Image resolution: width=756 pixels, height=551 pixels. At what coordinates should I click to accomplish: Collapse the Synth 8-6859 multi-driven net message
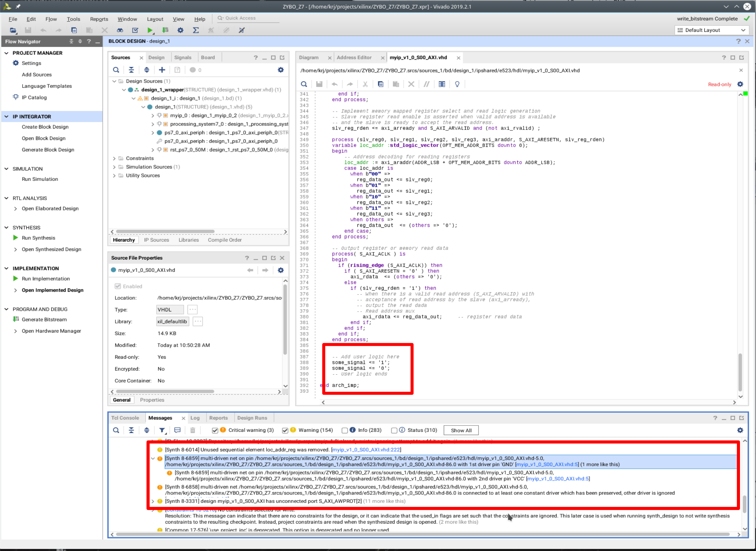point(153,459)
